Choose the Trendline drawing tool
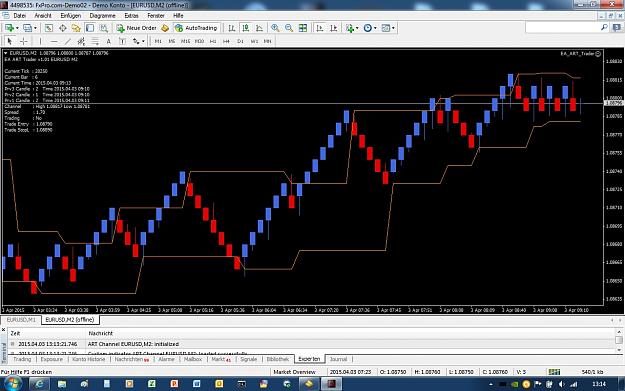 (68, 41)
